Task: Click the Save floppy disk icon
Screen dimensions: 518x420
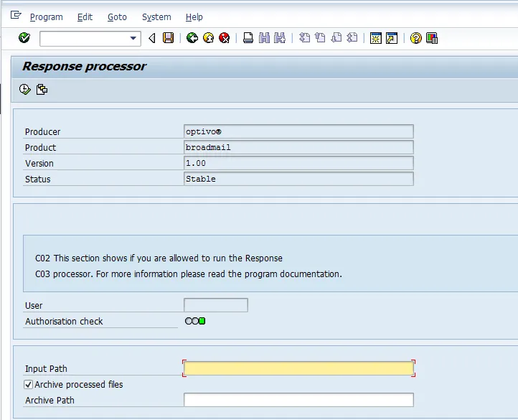Action: [x=168, y=38]
